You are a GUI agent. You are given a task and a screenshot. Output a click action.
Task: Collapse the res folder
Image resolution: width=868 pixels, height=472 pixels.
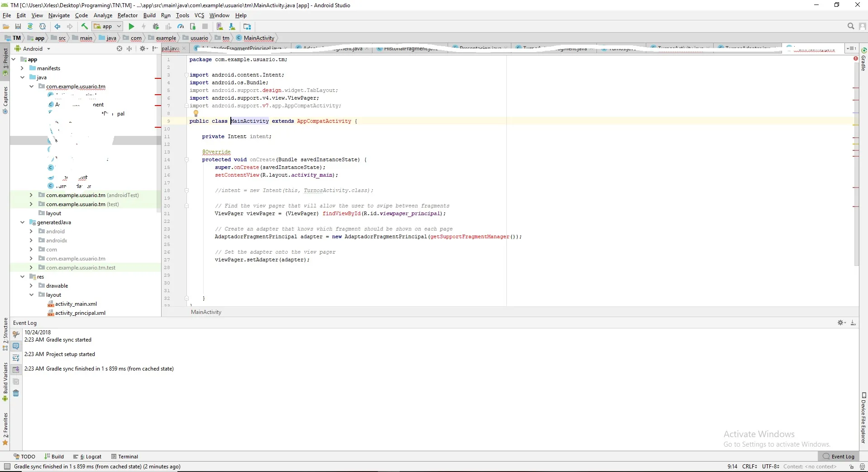click(22, 277)
